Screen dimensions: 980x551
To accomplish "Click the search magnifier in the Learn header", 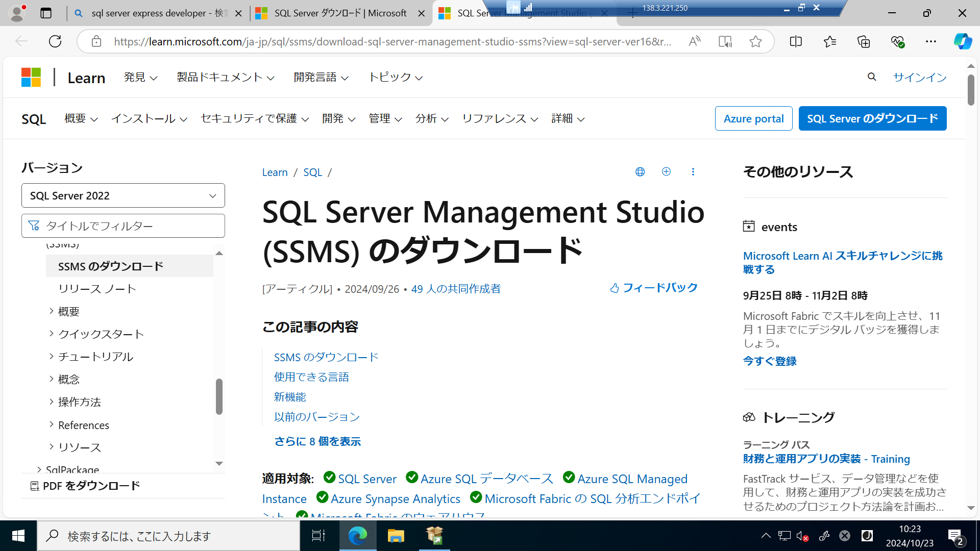I will click(x=871, y=77).
